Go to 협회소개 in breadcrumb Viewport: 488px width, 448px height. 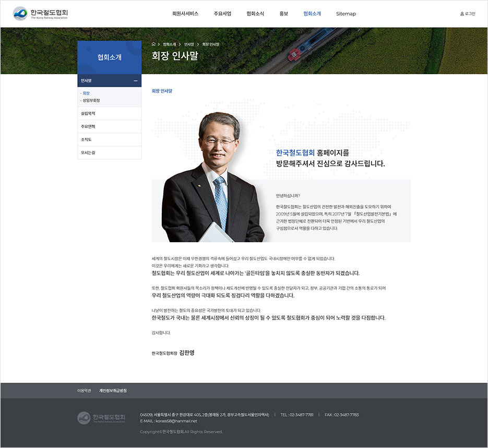tap(169, 44)
